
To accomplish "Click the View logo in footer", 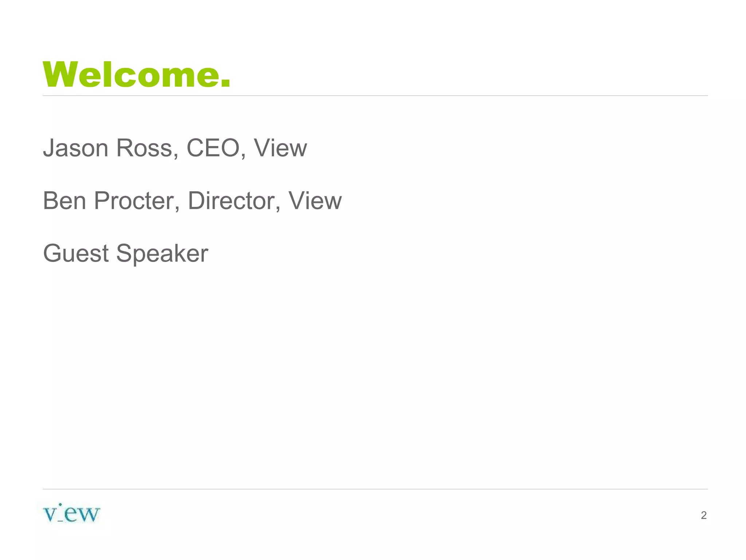I will click(x=71, y=513).
